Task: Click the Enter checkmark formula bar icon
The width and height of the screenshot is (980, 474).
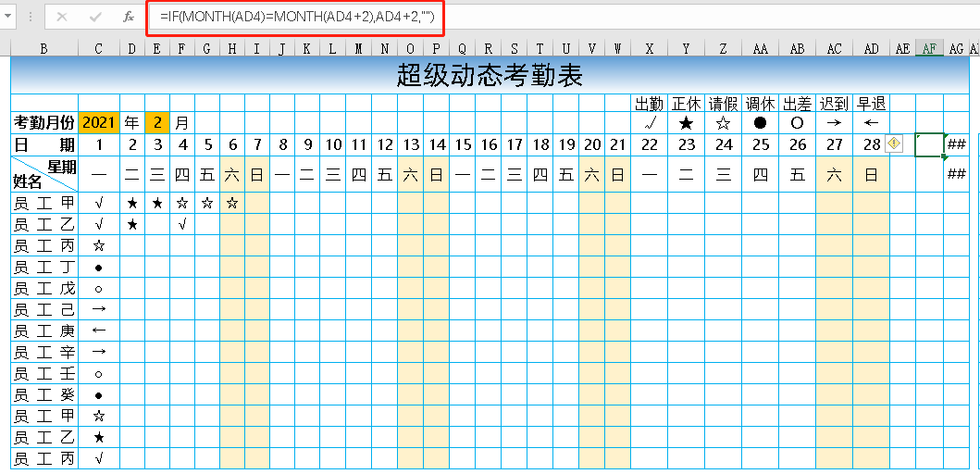Action: 95,17
